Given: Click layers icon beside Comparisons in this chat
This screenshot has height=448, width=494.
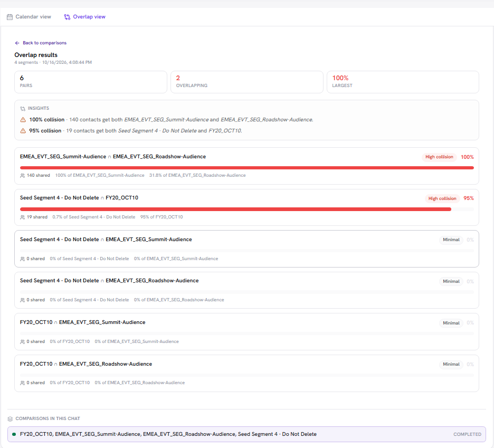Looking at the screenshot, I should tap(10, 418).
